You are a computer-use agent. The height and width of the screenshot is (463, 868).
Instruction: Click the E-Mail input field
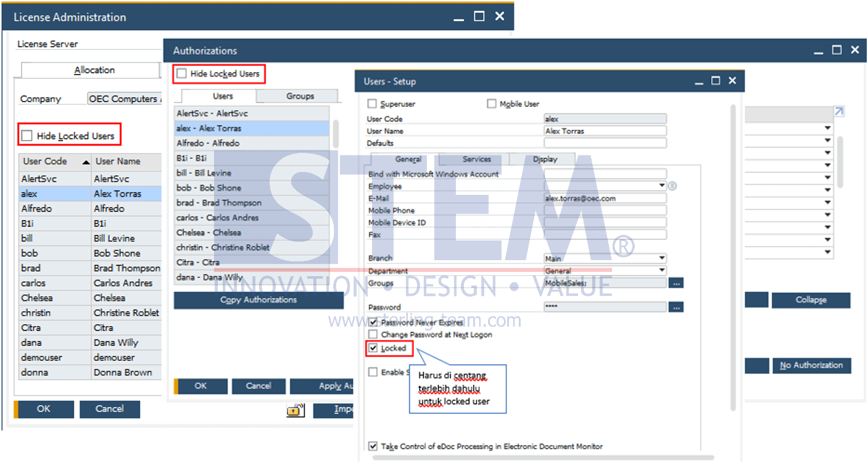pos(605,199)
